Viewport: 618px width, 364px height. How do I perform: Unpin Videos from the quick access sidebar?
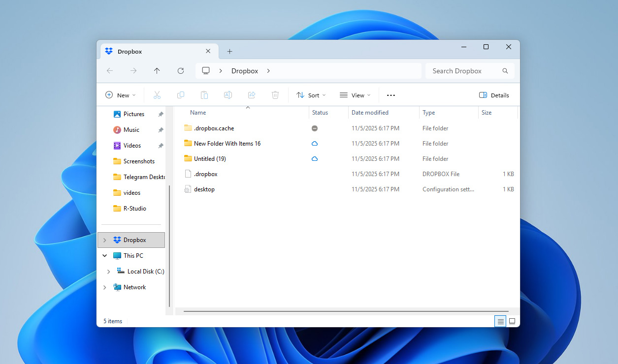[160, 145]
